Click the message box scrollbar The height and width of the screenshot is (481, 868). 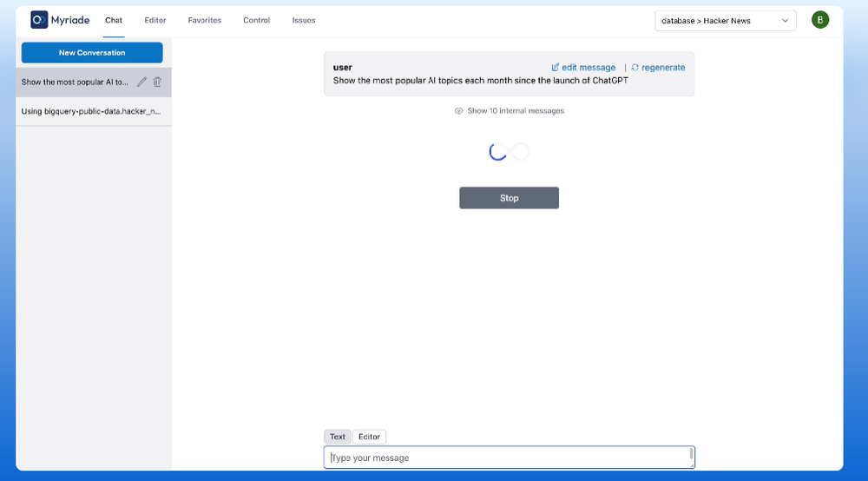tap(691, 454)
